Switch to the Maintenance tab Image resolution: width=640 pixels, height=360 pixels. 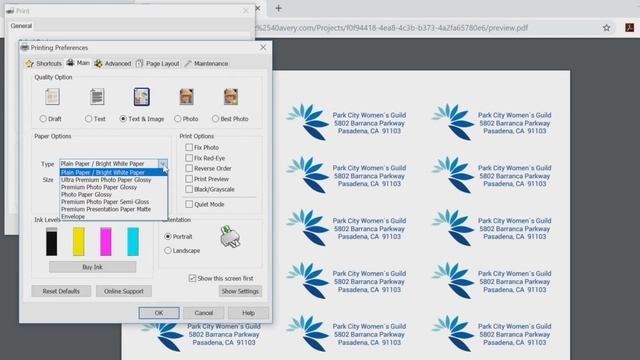coord(206,63)
